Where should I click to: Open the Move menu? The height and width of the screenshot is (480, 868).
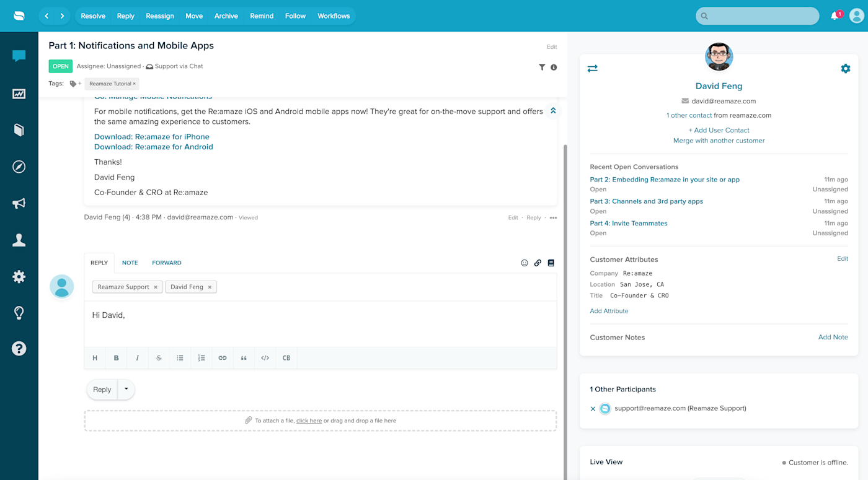(x=194, y=16)
